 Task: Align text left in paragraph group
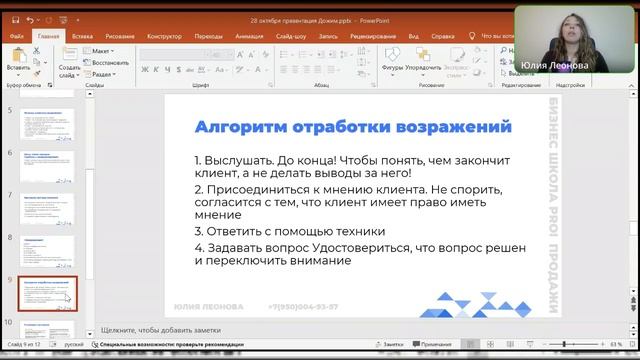pyautogui.click(x=283, y=70)
